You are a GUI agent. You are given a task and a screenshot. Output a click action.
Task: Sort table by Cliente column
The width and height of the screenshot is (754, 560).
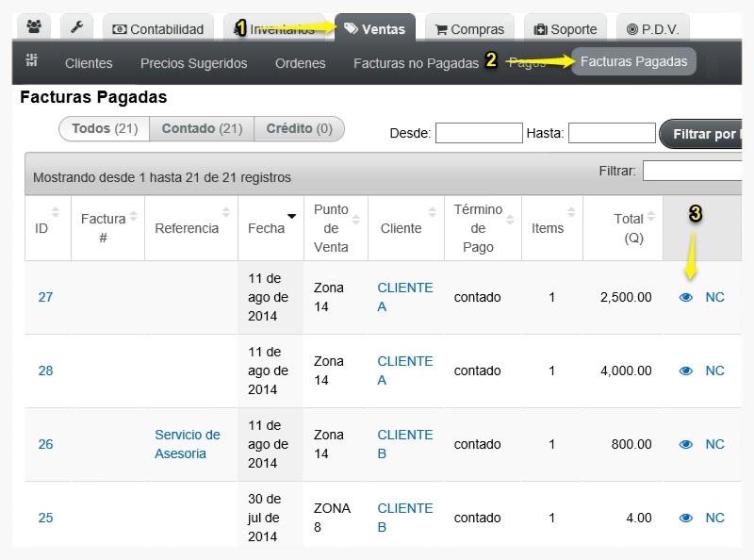point(406,228)
